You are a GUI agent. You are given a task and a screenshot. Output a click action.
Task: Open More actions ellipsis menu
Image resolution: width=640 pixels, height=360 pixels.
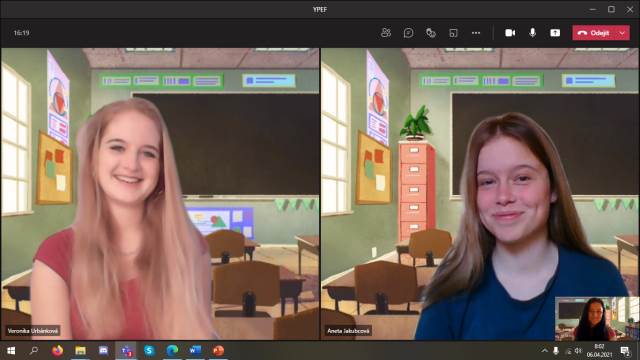[476, 33]
